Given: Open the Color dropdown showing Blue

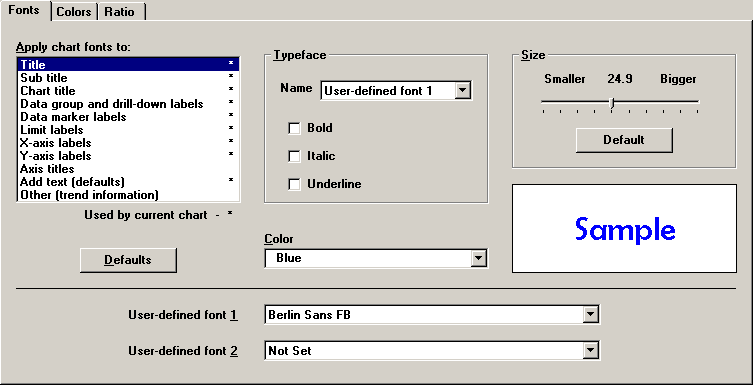Looking at the screenshot, I should coord(478,258).
